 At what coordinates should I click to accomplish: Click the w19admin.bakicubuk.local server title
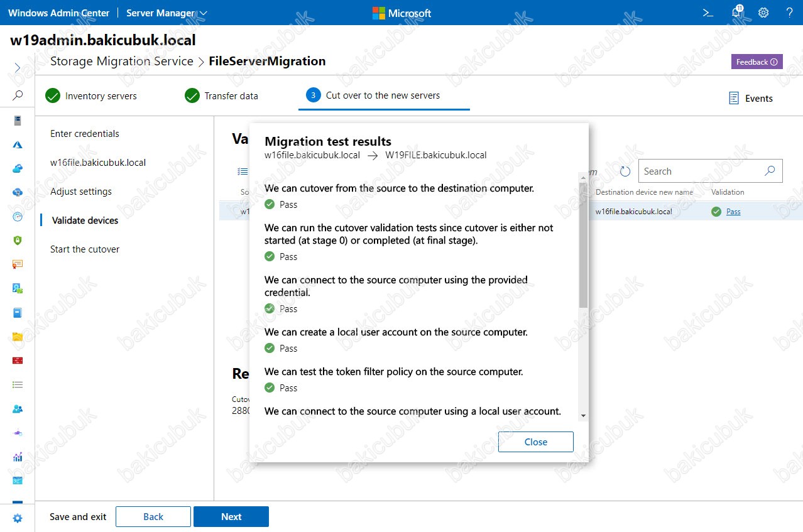tap(103, 40)
